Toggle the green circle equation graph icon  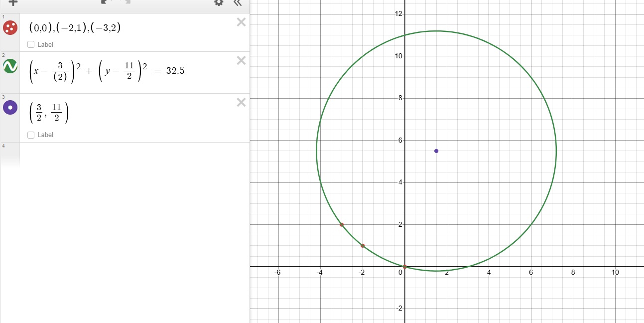coord(10,66)
